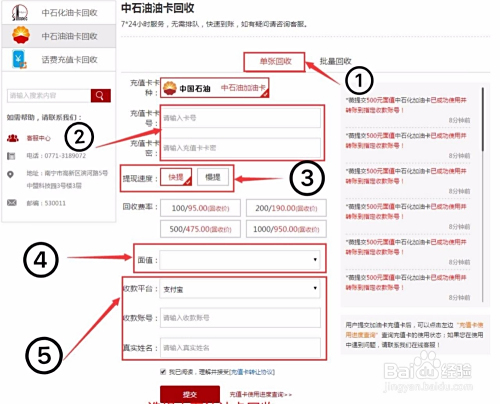Click the envelope postcode icon

pyautogui.click(x=12, y=203)
